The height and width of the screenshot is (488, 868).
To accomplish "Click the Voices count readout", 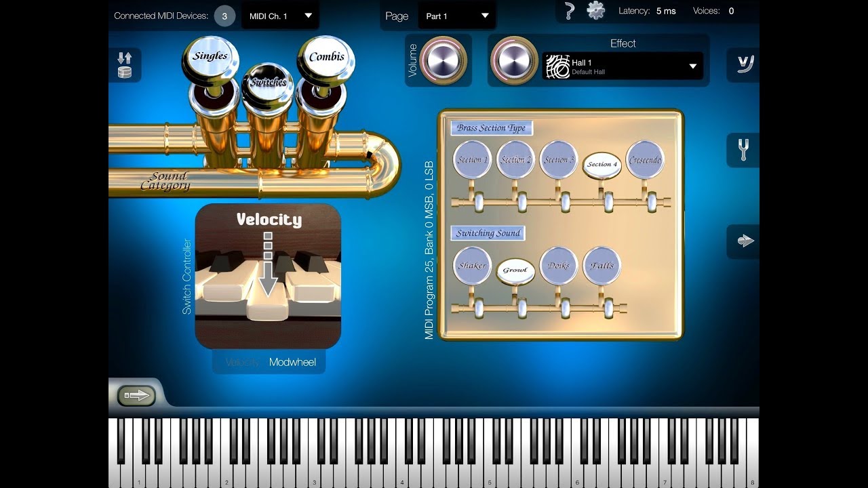I will click(713, 11).
